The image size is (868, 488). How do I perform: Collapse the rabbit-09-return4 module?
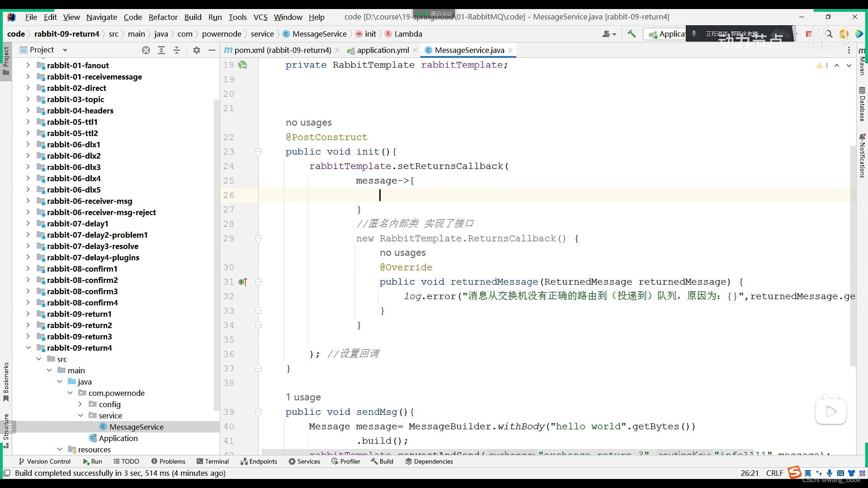tap(28, 348)
